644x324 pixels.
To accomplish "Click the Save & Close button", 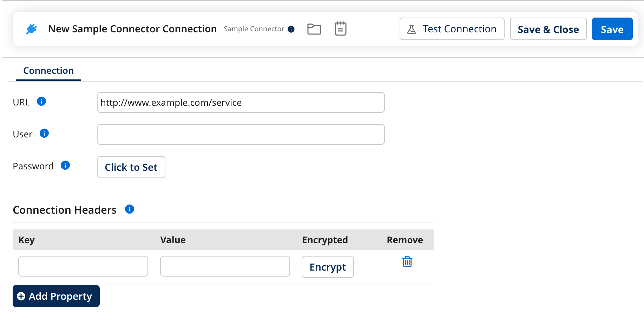I will point(548,29).
